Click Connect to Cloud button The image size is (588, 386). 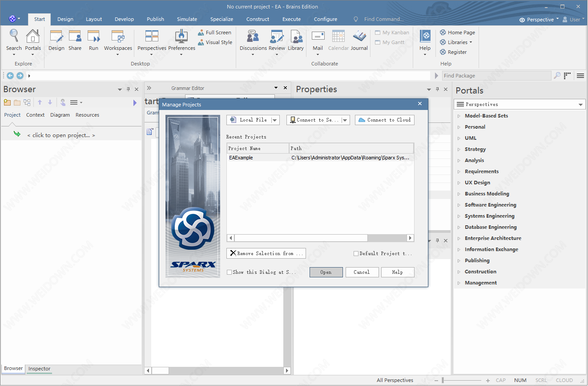[x=385, y=120]
